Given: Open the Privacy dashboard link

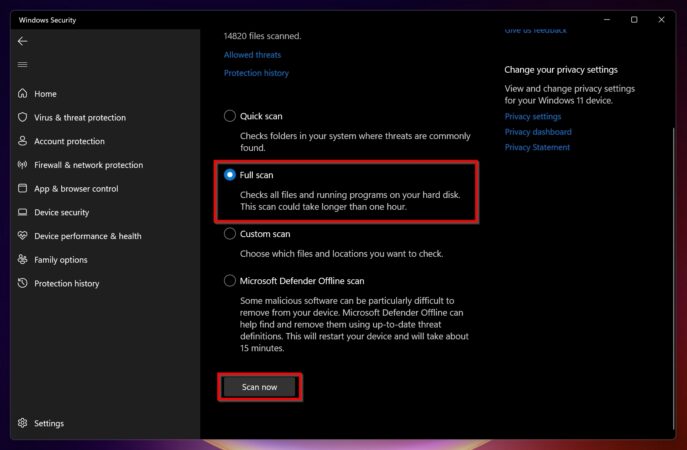Looking at the screenshot, I should point(538,132).
